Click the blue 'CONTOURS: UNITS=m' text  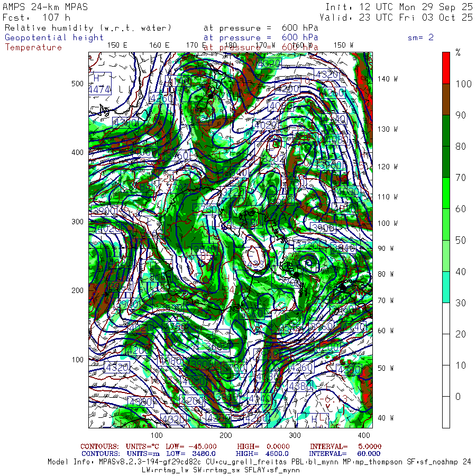pyautogui.click(x=121, y=454)
